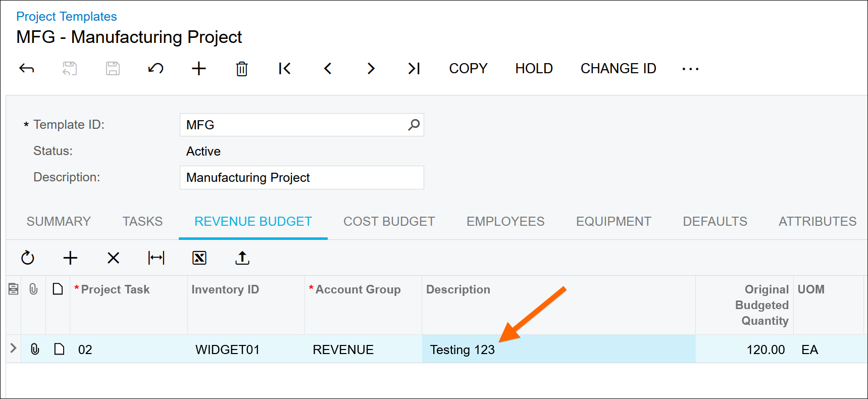This screenshot has width=868, height=399.
Task: Delete the template using trash icon
Action: 242,69
